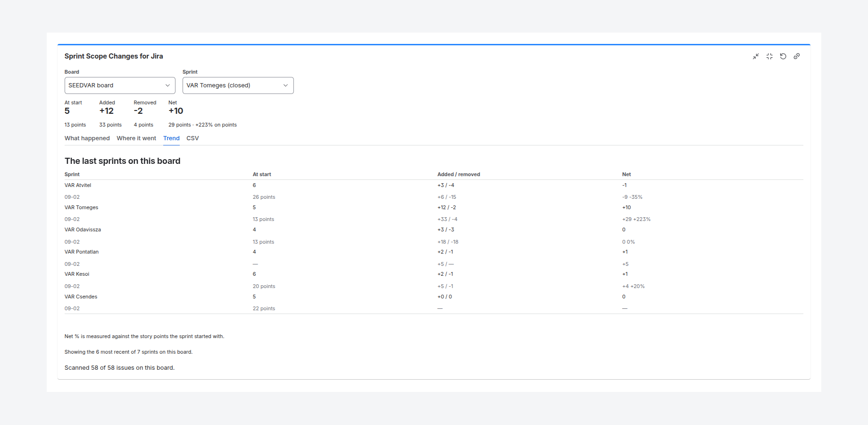Click the Net column header in table

click(x=626, y=174)
